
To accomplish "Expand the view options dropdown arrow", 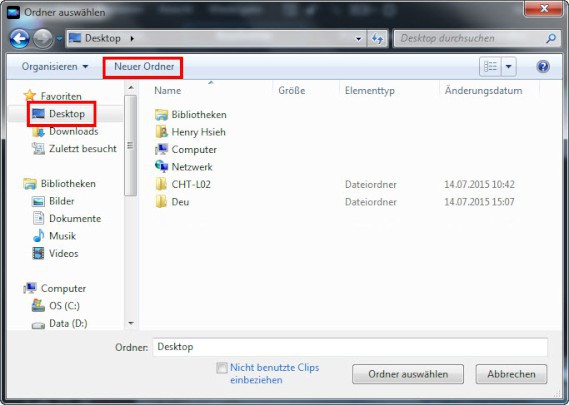I will (509, 67).
